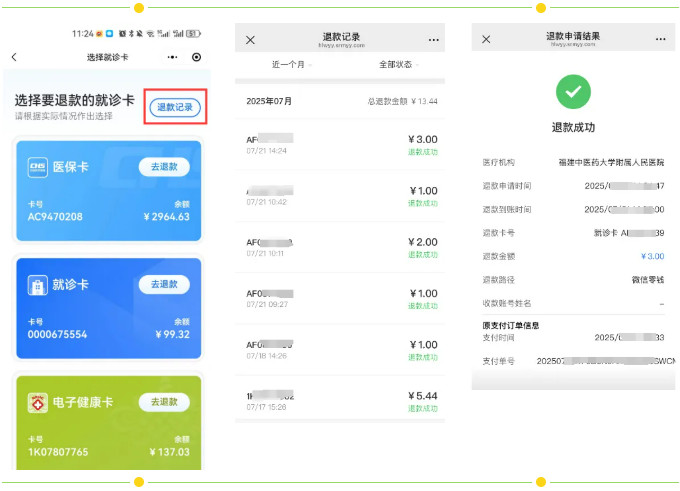The height and width of the screenshot is (491, 680).
Task: Expand the 全部状态 status filter dropdown
Action: pos(397,65)
